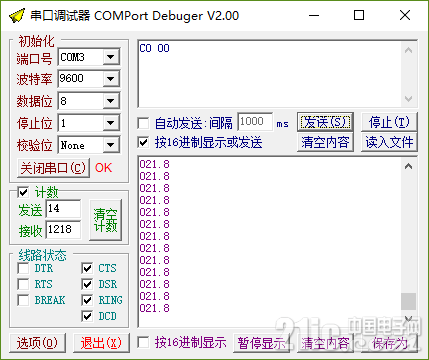Image resolution: width=429 pixels, height=360 pixels.
Task: Open the parity dropdown showing None
Action: coord(111,145)
